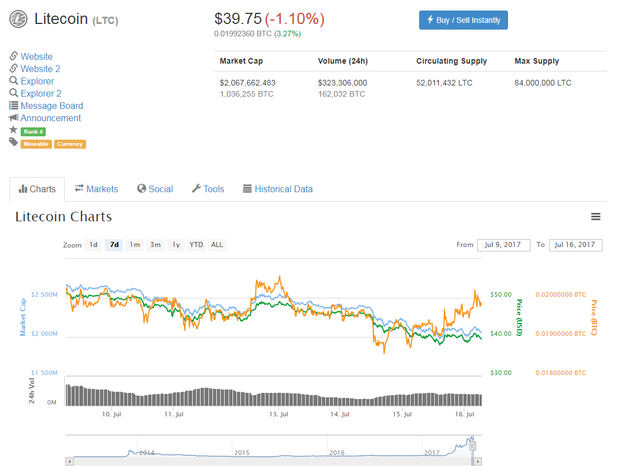Image resolution: width=640 pixels, height=472 pixels.
Task: Click circulating supply 52,011,432 LTC
Action: click(444, 83)
